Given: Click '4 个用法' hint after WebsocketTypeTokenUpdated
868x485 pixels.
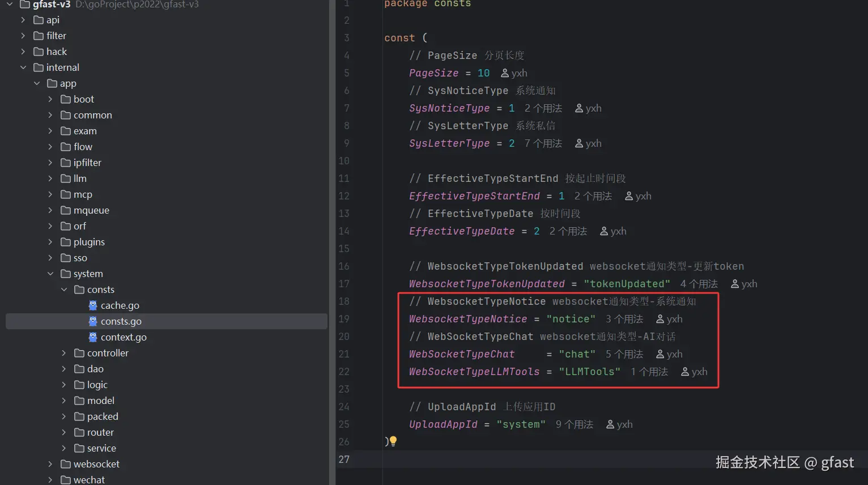Looking at the screenshot, I should [699, 284].
